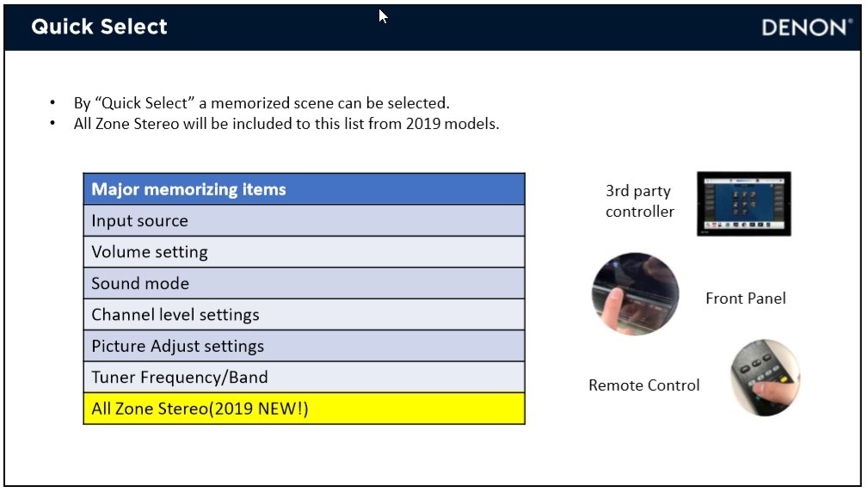Click the Quick Select slide title
The width and height of the screenshot is (868, 493).
tap(99, 27)
